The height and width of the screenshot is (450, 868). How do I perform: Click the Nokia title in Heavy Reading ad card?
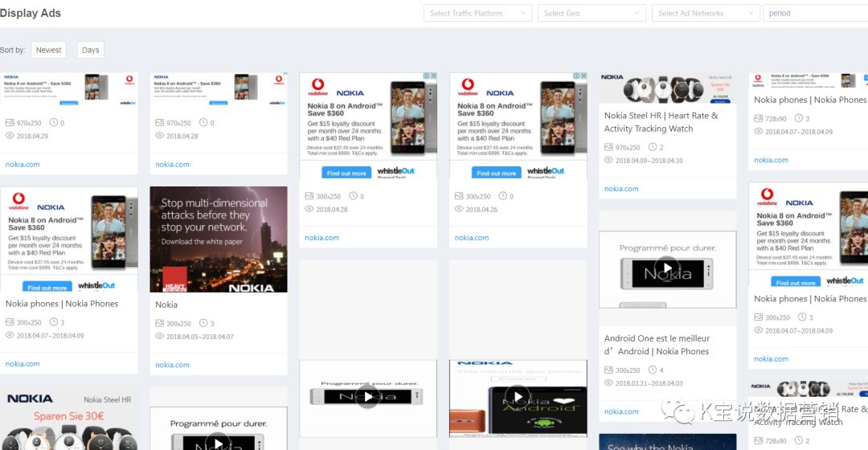pos(166,305)
